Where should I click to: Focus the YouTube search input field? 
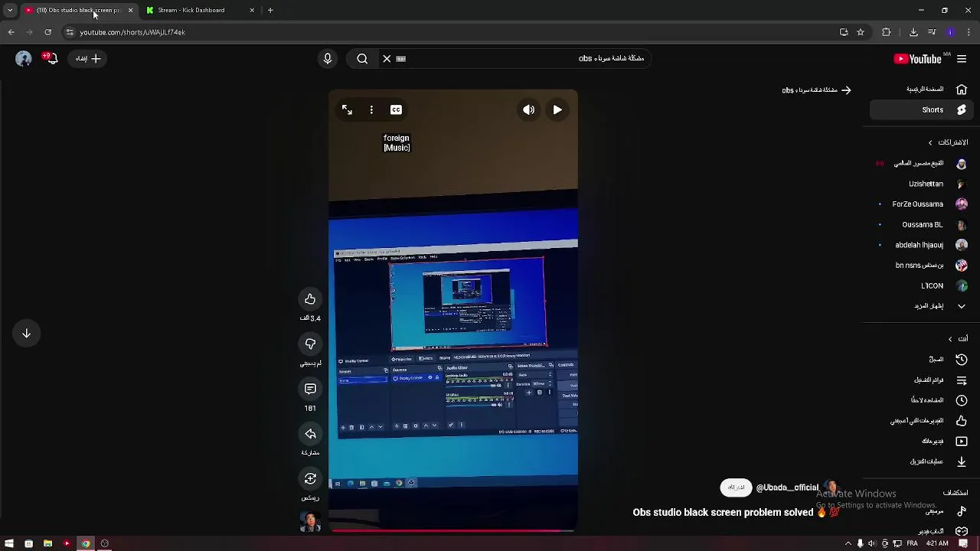coord(528,58)
